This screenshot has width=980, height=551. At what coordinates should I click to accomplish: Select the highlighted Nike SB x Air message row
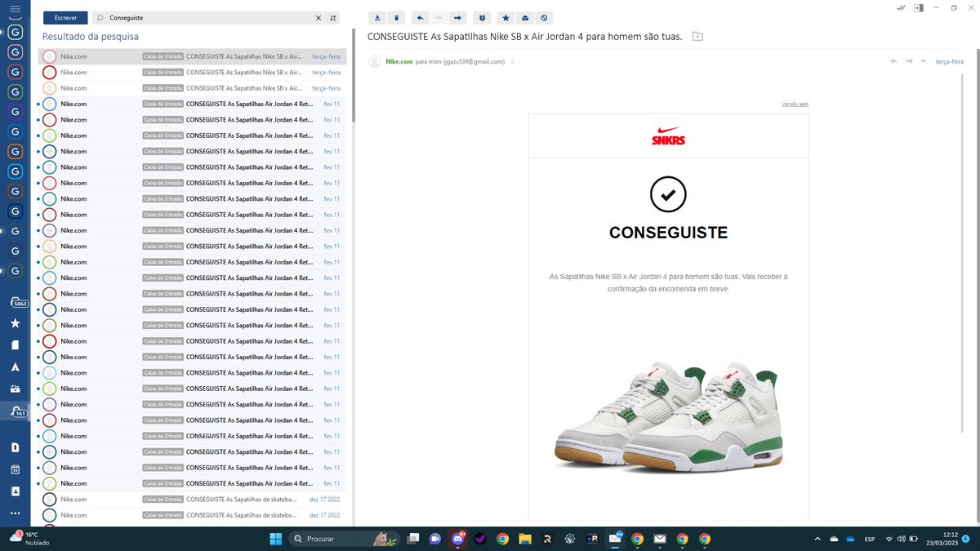pos(192,56)
